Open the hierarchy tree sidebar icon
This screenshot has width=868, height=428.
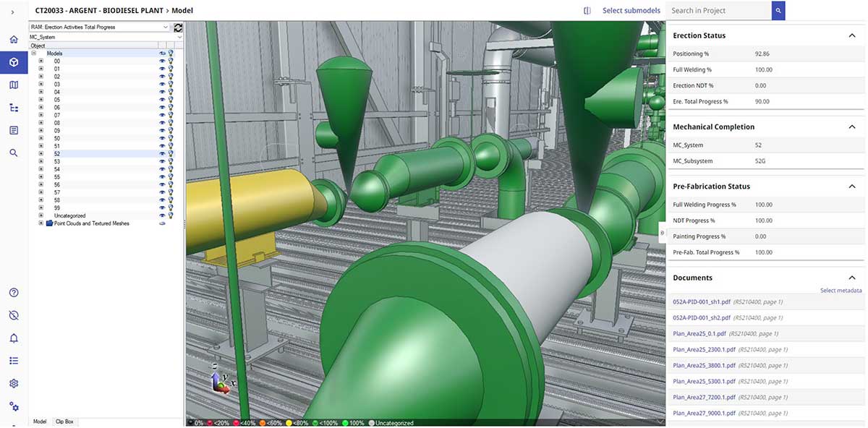pyautogui.click(x=14, y=108)
